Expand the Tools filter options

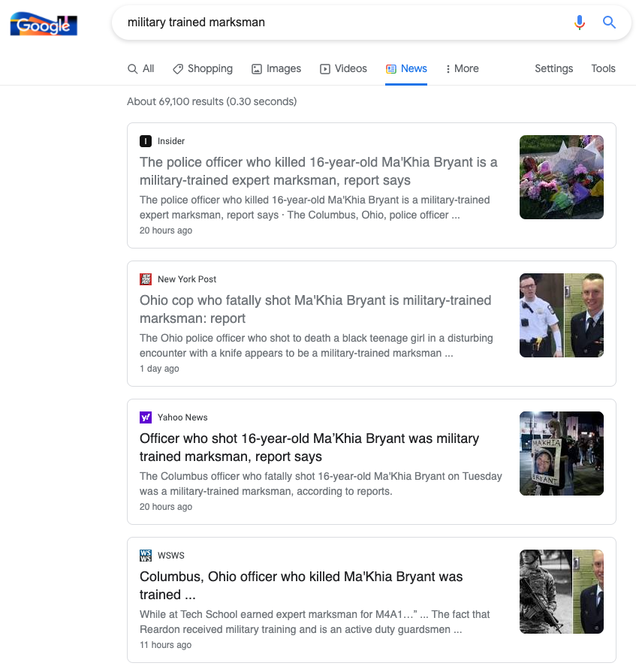603,68
